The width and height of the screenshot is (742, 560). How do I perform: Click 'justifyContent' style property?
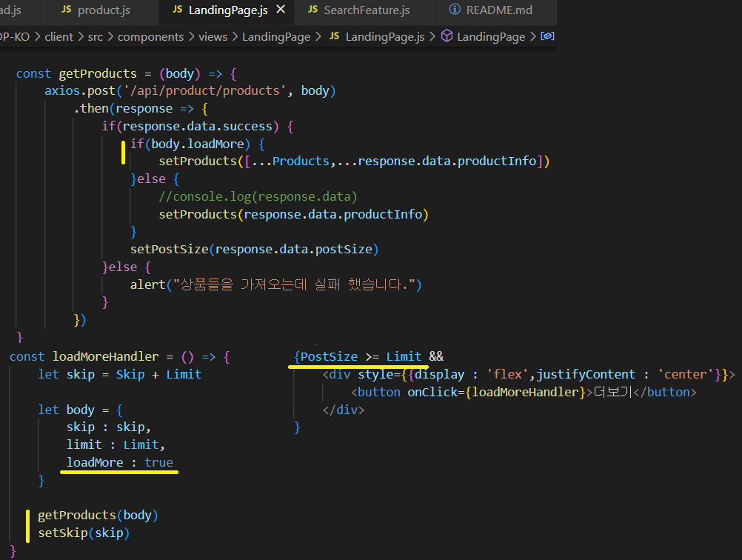586,374
